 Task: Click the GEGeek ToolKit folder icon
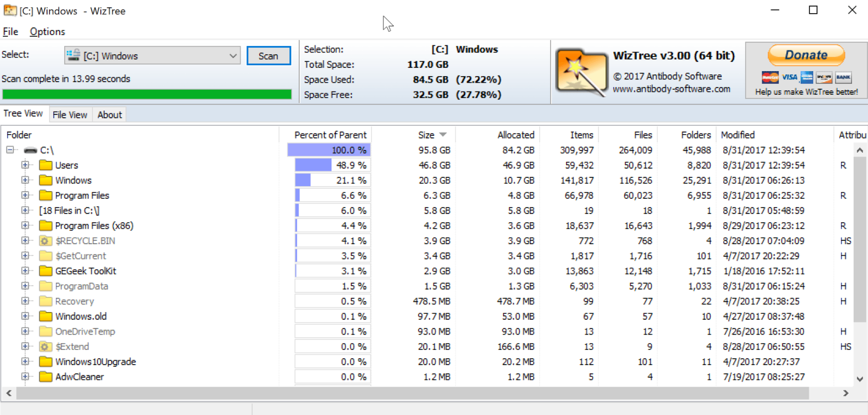(x=46, y=271)
